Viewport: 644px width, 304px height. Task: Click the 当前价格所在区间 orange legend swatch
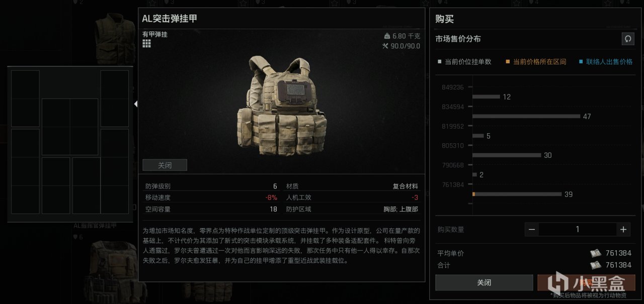point(508,62)
